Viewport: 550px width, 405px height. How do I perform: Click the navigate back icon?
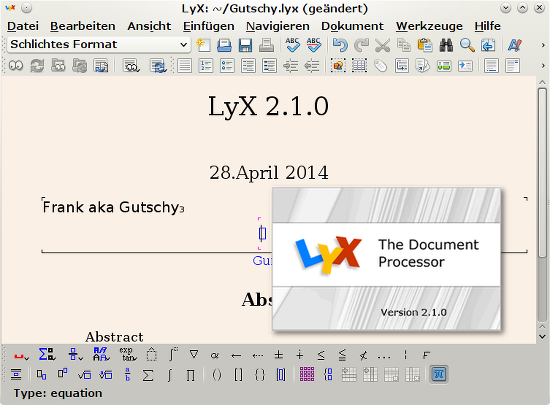coord(488,45)
